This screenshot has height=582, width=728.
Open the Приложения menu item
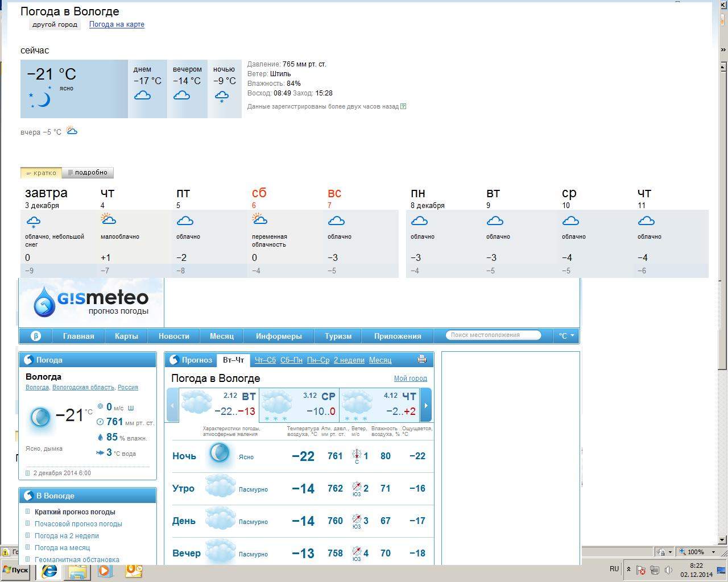click(398, 336)
